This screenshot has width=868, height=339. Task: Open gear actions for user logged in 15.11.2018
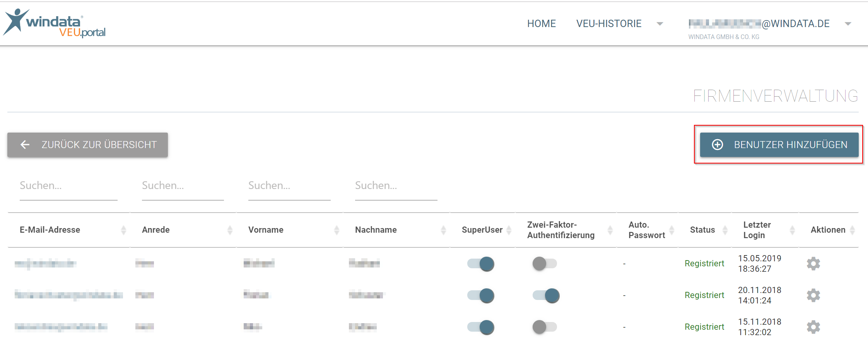[x=813, y=327]
